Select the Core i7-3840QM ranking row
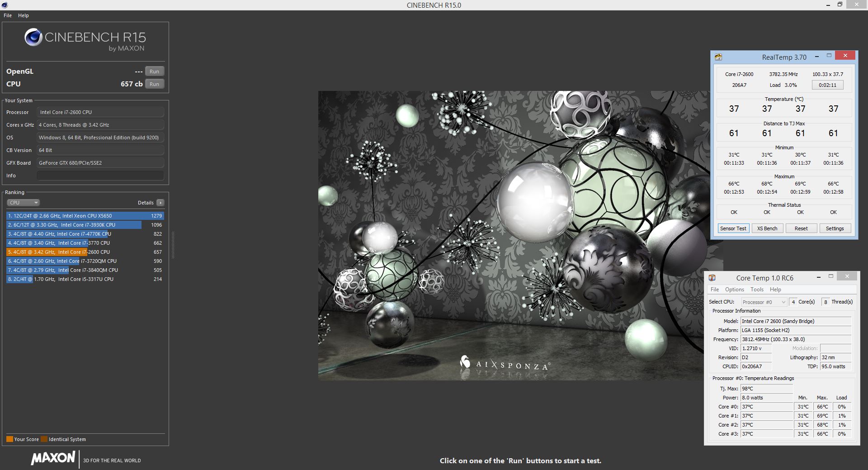 tap(85, 270)
